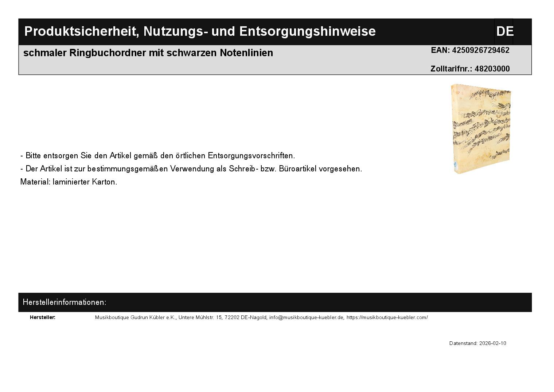The height and width of the screenshot is (392, 554).
Task: Click the document title 'Produktsicherheit, Nutzungs- und Entsorgungshinweise'
Action: (x=200, y=31)
